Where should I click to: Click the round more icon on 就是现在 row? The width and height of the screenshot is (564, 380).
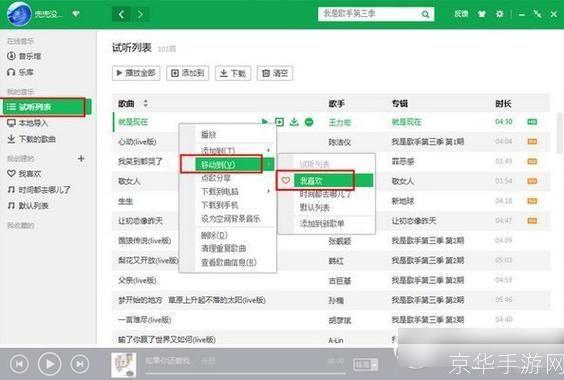pyautogui.click(x=309, y=122)
